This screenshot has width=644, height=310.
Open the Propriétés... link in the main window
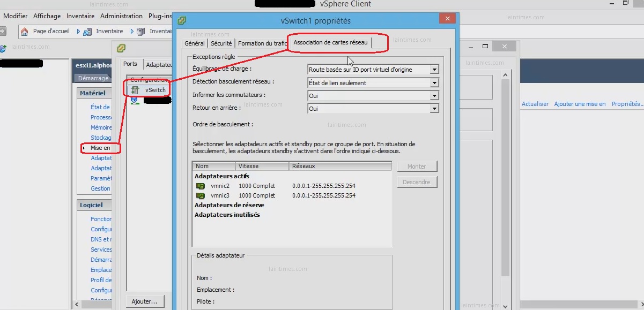pyautogui.click(x=626, y=104)
